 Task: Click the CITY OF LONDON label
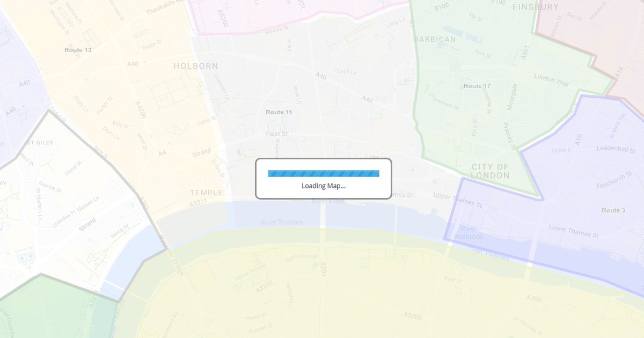[x=490, y=171]
